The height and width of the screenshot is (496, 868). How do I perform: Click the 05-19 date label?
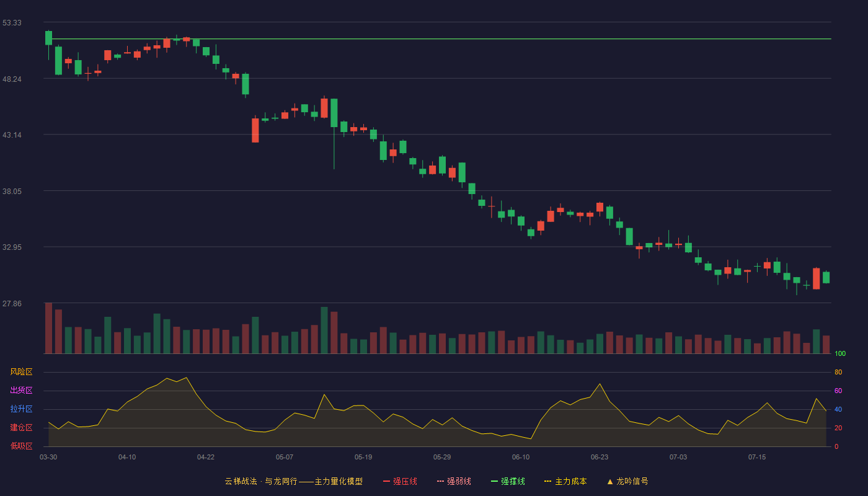363,457
